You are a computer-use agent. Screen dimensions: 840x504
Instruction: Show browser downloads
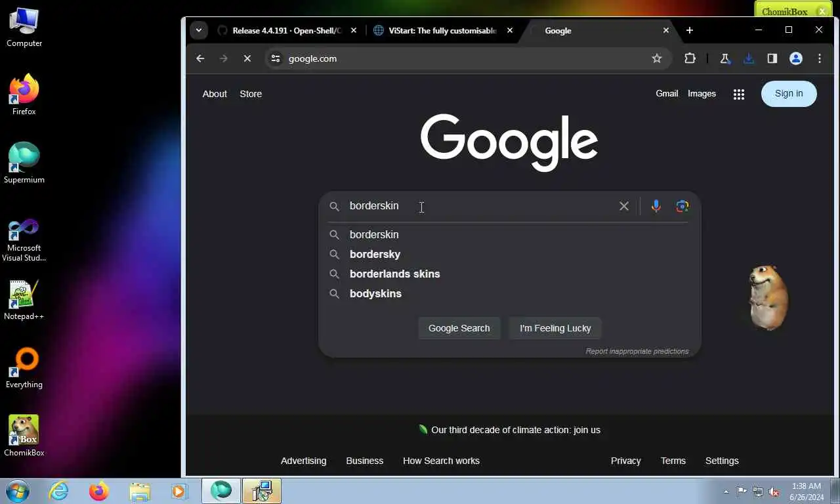[749, 58]
